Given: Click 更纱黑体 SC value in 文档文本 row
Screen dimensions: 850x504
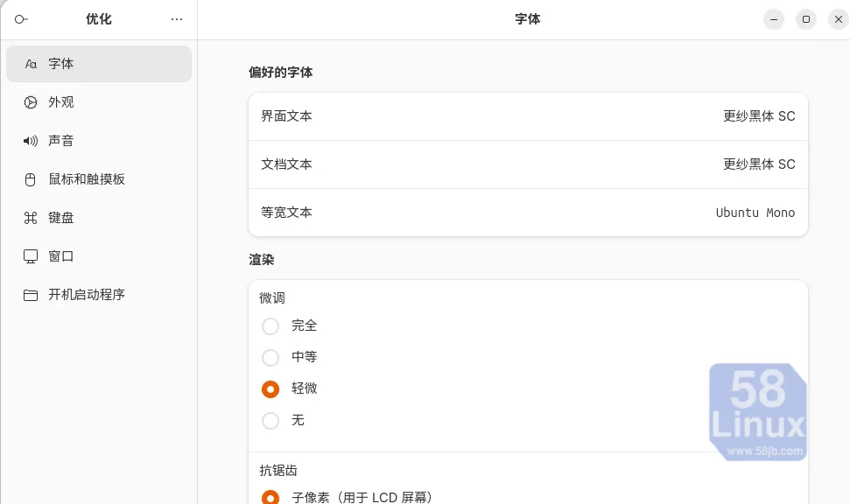Looking at the screenshot, I should [759, 164].
